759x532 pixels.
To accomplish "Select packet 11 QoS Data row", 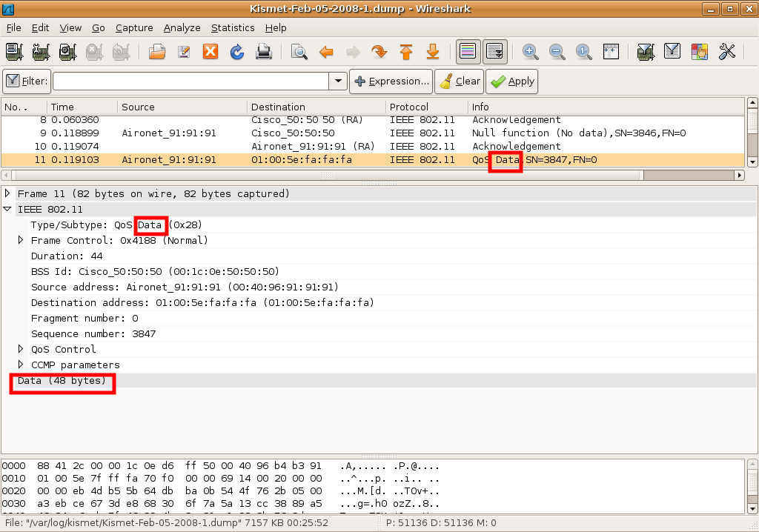I will click(373, 160).
